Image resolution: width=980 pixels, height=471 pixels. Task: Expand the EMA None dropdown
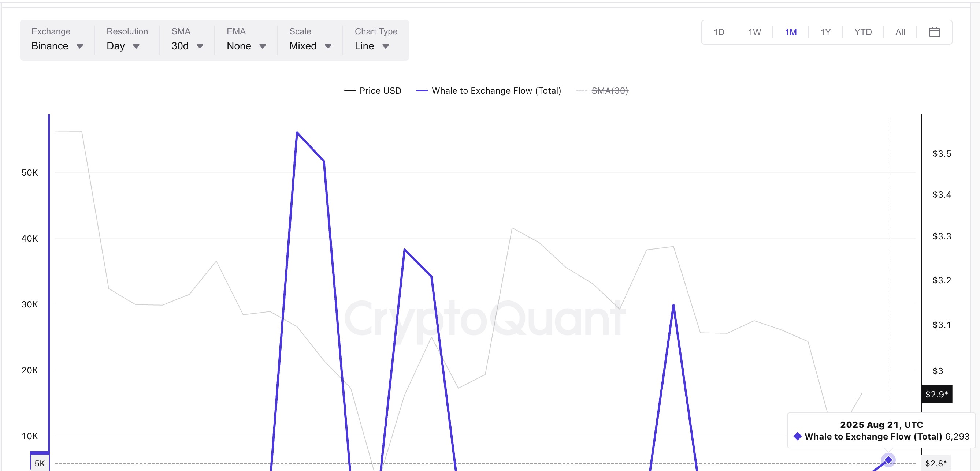coord(246,40)
